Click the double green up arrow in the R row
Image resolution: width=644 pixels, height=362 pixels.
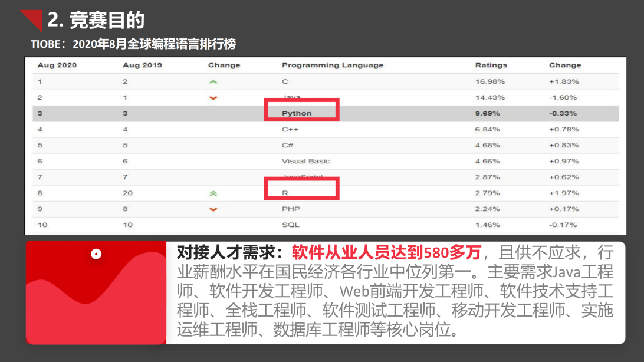point(213,193)
